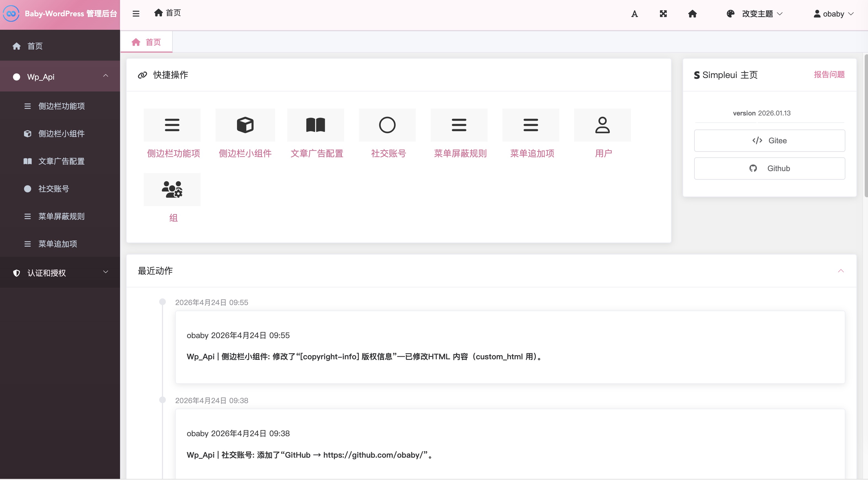Image resolution: width=868 pixels, height=480 pixels.
Task: Open the 组 users-gear quick action
Action: coord(172,190)
